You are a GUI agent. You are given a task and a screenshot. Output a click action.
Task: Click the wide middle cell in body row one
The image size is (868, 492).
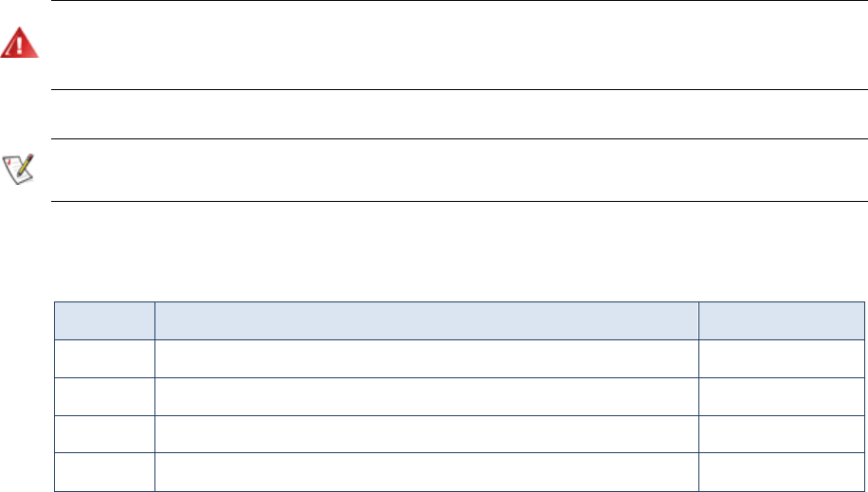(x=426, y=358)
